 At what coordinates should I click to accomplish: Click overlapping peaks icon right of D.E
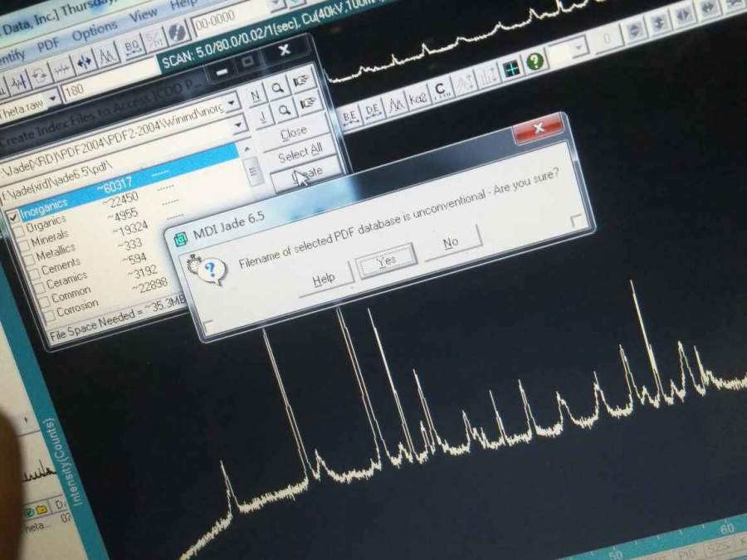395,104
